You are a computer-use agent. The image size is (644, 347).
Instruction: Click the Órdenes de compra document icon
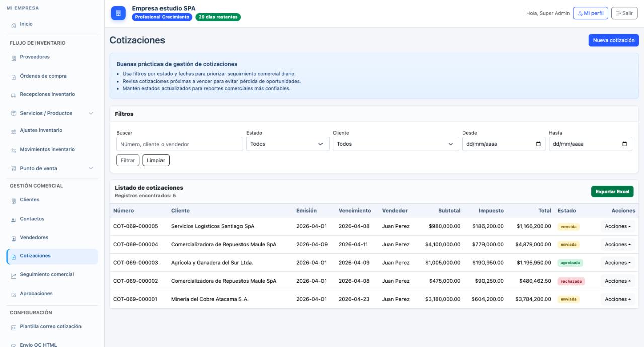point(14,77)
